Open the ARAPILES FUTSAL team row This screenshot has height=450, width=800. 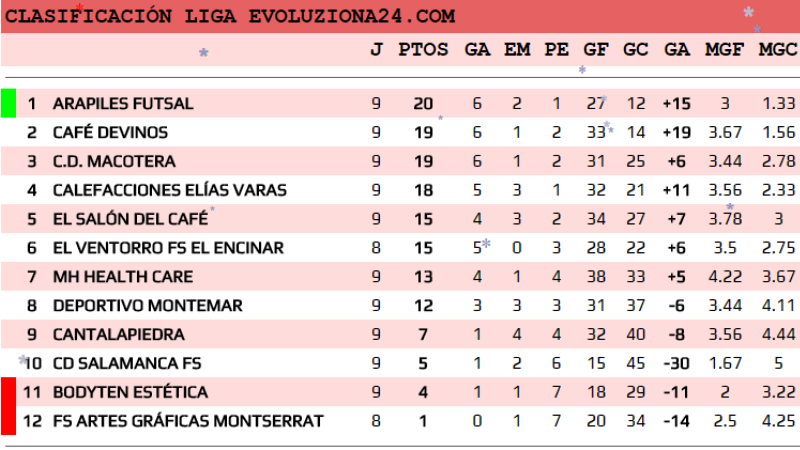coord(122,103)
